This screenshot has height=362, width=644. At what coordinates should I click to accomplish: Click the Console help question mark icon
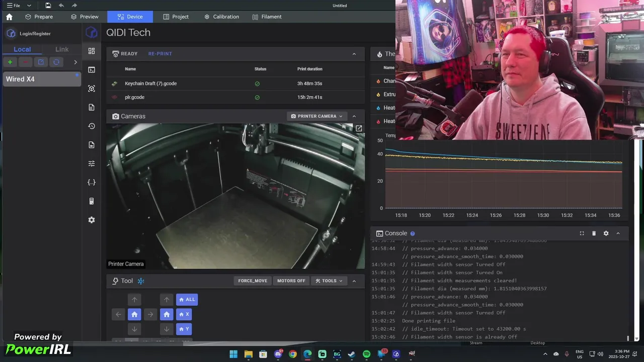(413, 233)
